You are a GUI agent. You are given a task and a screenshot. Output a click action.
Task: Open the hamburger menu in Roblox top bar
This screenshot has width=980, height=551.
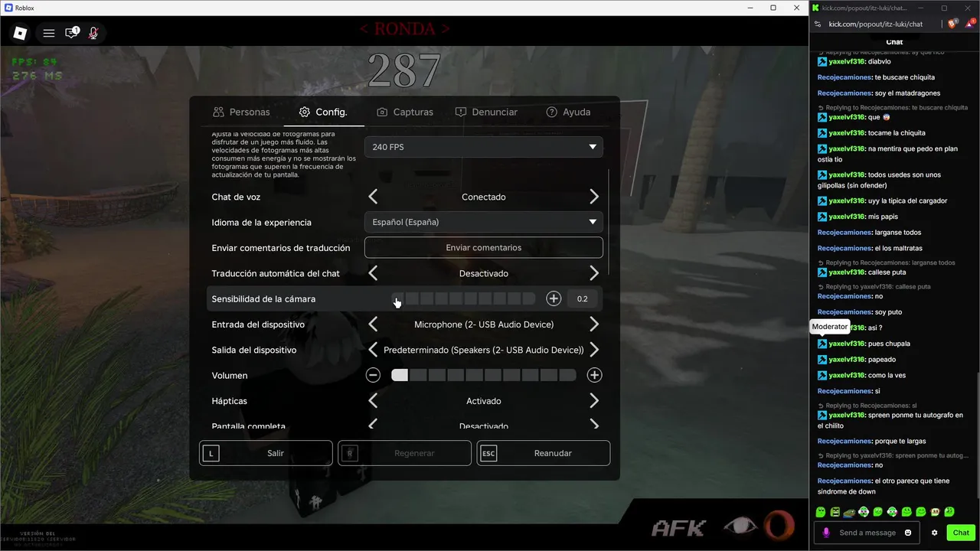pos(49,33)
